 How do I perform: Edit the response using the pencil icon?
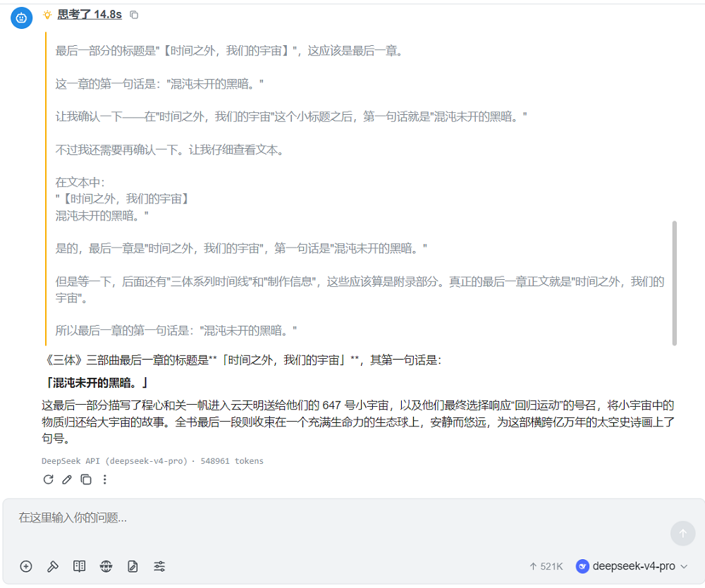click(66, 479)
